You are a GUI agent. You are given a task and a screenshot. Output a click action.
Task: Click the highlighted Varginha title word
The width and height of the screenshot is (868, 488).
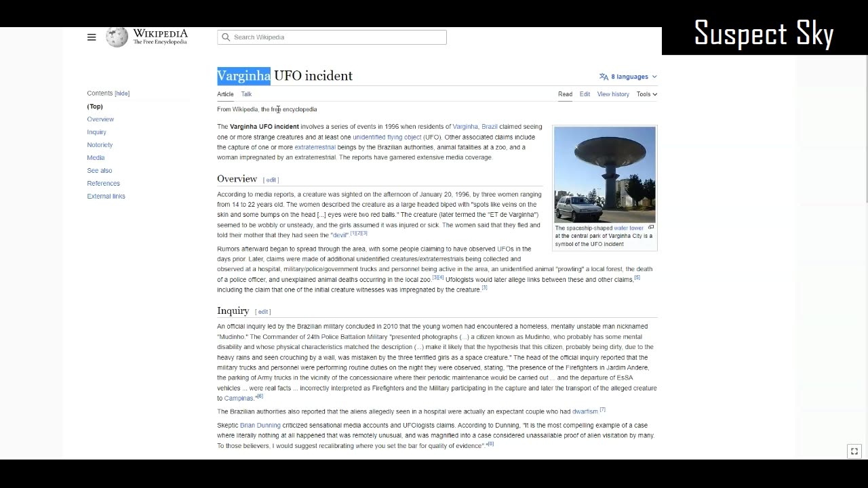pyautogui.click(x=243, y=75)
